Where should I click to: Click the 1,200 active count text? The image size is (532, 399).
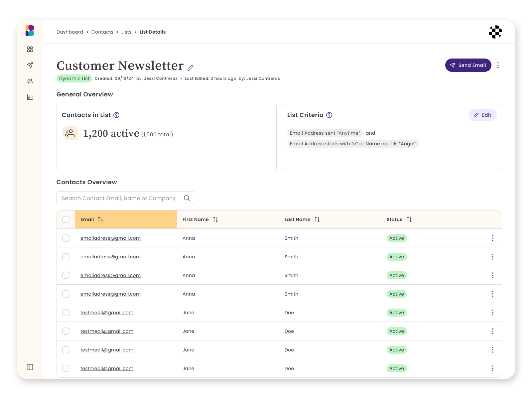pos(111,133)
